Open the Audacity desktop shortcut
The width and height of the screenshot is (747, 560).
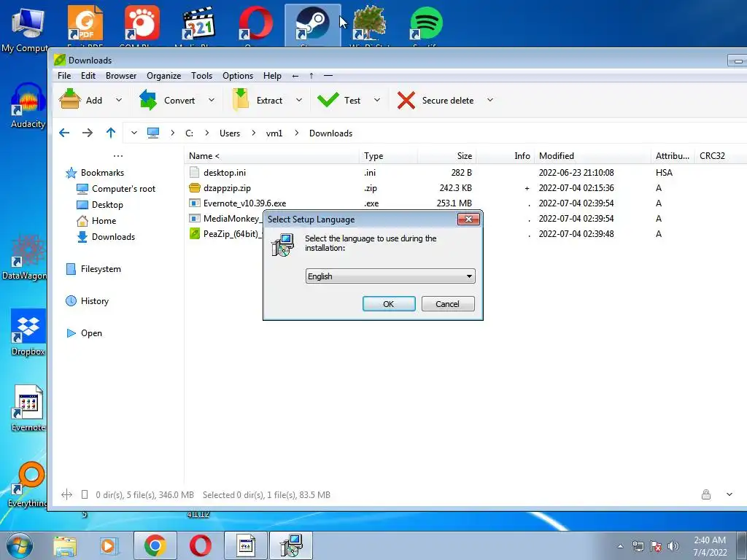tap(28, 106)
